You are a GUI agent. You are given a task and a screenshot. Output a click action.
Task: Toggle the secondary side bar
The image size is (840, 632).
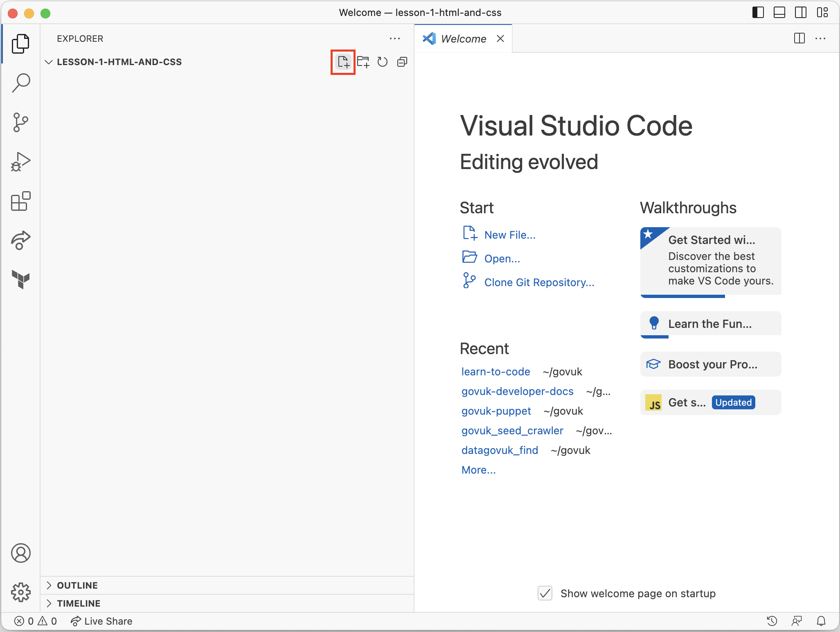click(801, 13)
